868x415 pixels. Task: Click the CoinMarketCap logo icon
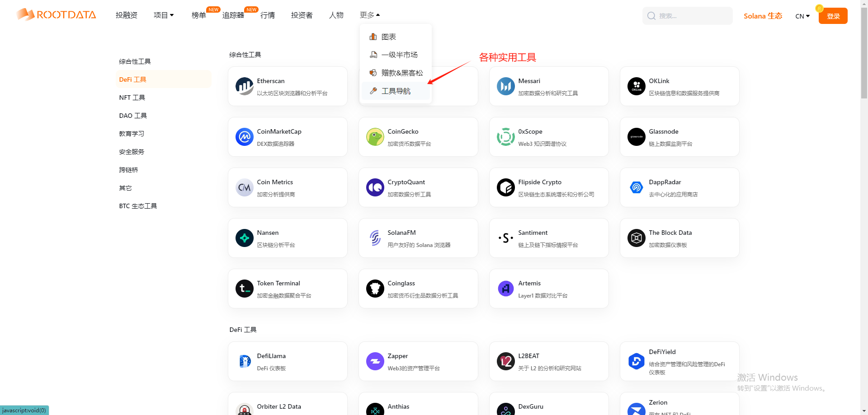click(245, 137)
